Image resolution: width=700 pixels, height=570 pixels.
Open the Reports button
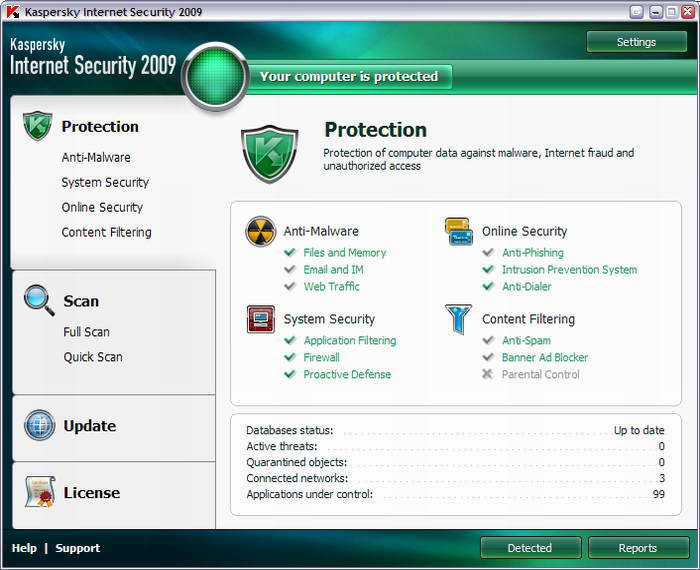(x=638, y=548)
